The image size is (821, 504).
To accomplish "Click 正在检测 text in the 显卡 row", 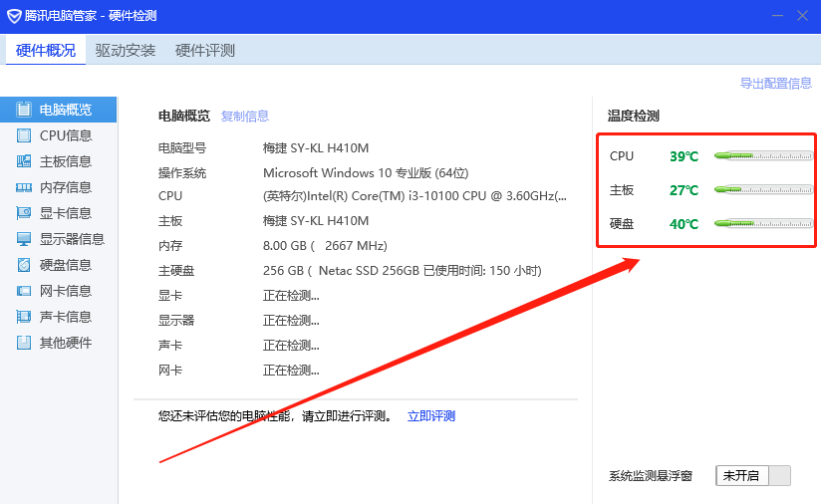I will point(291,296).
